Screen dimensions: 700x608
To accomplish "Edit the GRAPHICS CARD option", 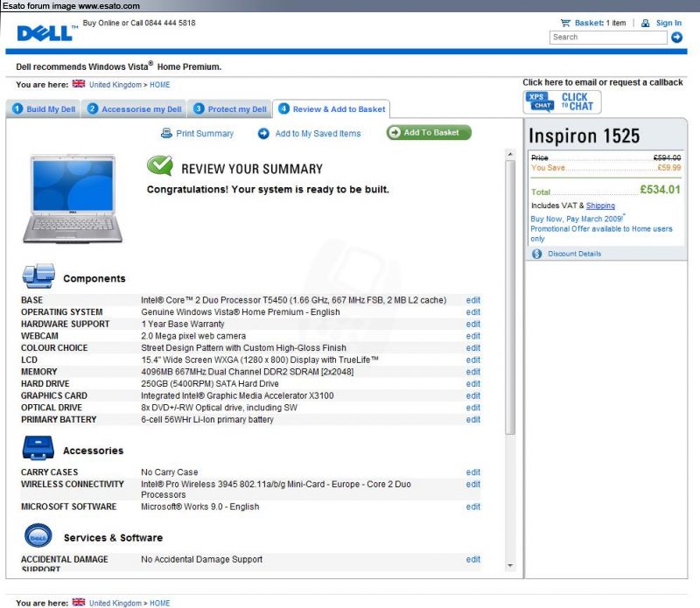I will pos(473,396).
